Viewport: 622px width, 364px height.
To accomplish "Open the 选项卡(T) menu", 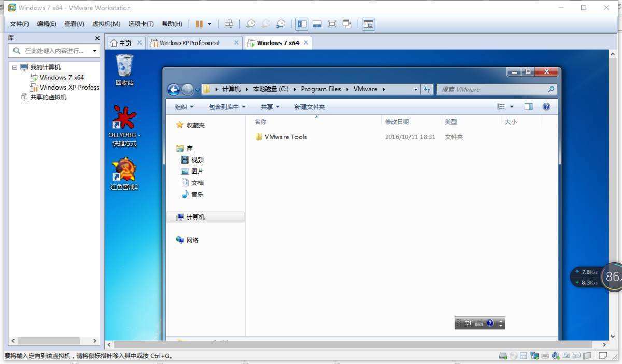I will tap(141, 24).
